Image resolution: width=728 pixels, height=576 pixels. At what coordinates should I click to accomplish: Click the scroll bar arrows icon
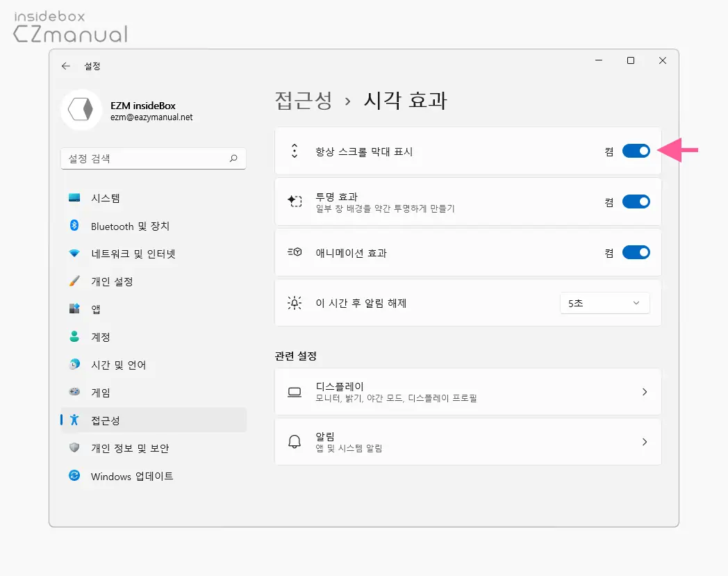click(295, 151)
